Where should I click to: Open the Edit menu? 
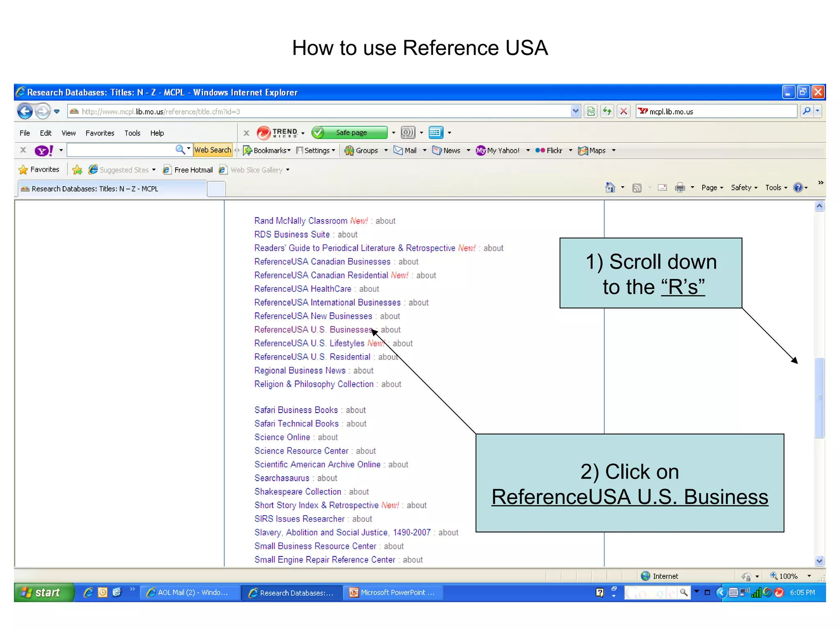(46, 133)
